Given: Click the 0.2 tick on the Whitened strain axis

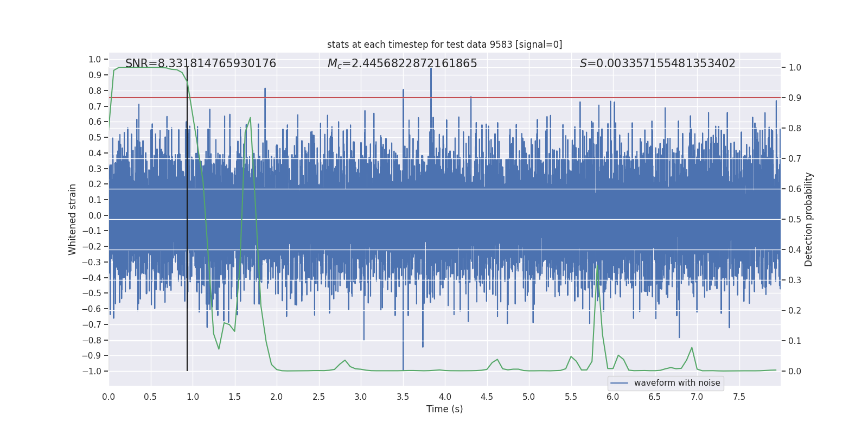Looking at the screenshot, I should 95,184.
